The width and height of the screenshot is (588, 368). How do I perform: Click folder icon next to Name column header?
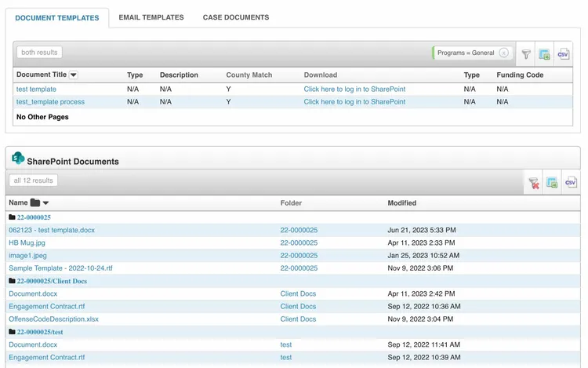point(34,202)
